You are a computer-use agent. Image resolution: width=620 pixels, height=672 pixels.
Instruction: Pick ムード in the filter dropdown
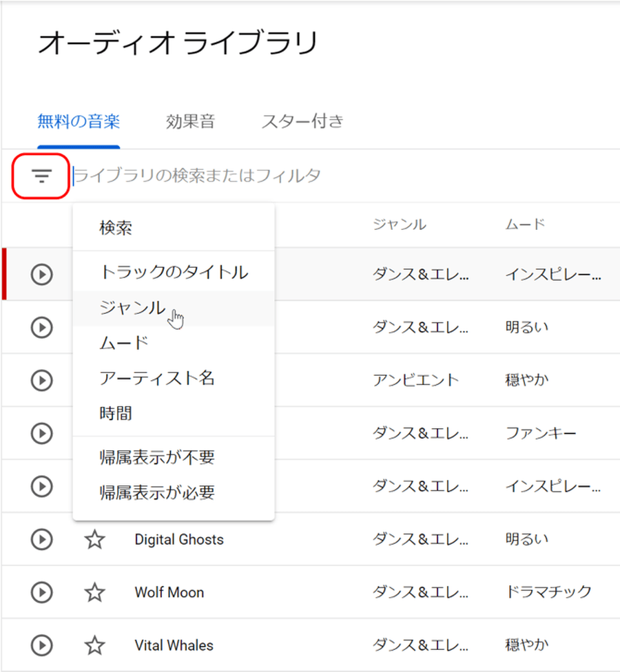[x=124, y=343]
